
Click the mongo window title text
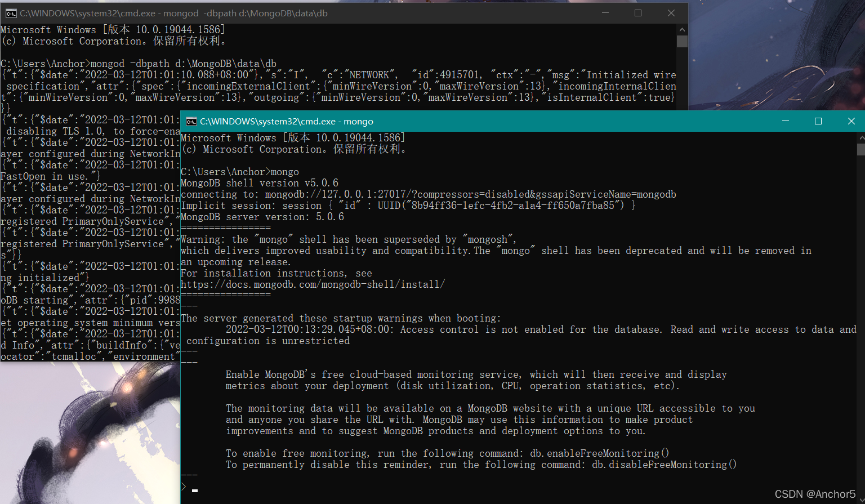point(287,122)
